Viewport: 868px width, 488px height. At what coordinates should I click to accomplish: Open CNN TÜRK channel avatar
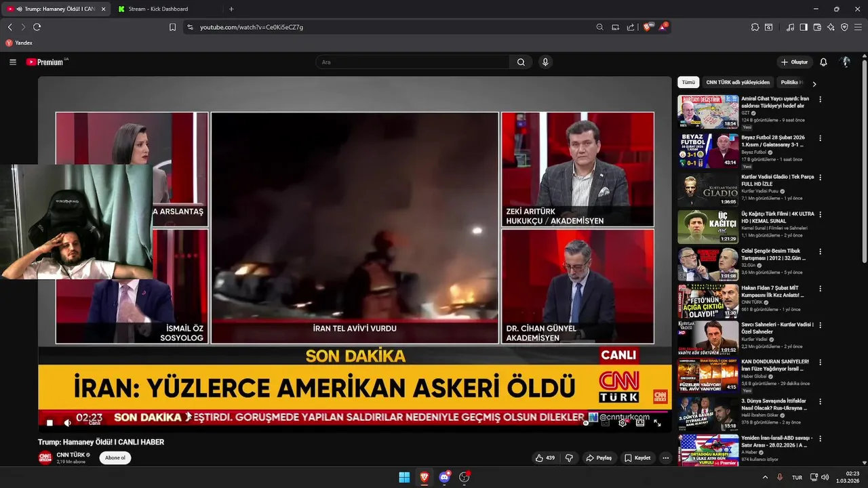tap(45, 457)
